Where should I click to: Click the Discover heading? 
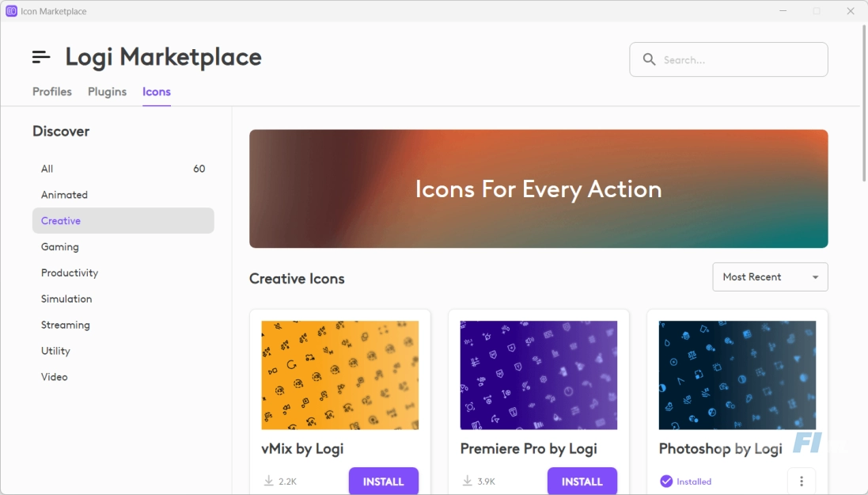point(61,131)
